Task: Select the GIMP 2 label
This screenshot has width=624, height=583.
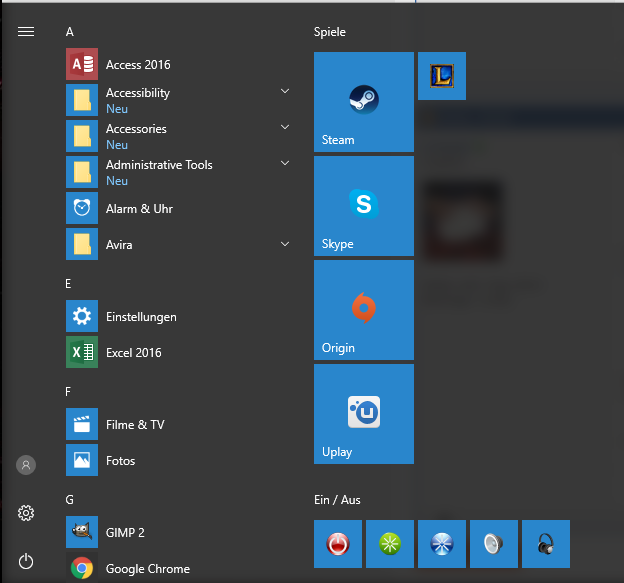Action: (125, 532)
